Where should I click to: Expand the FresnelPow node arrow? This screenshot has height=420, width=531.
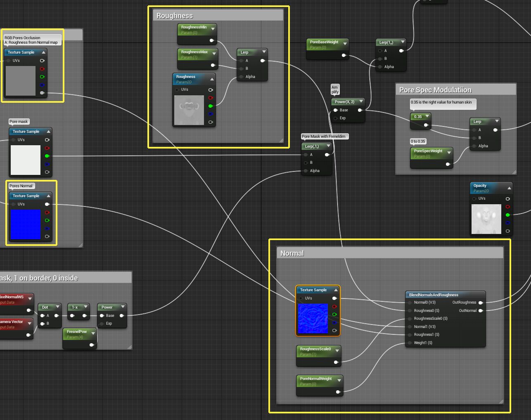(93, 333)
